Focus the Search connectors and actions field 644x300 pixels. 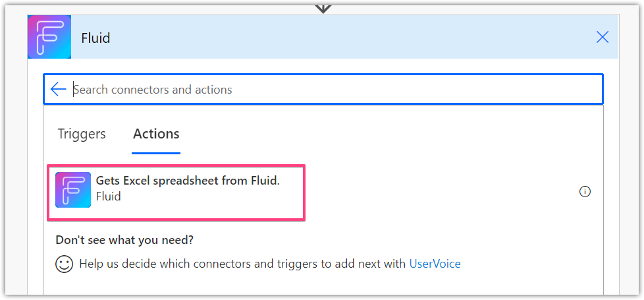click(x=323, y=89)
